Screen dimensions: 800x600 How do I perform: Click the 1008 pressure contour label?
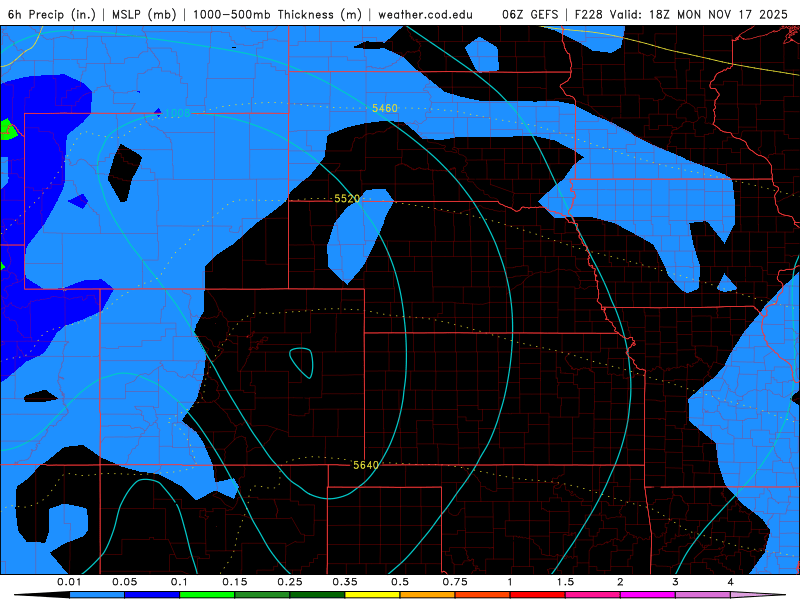click(178, 113)
